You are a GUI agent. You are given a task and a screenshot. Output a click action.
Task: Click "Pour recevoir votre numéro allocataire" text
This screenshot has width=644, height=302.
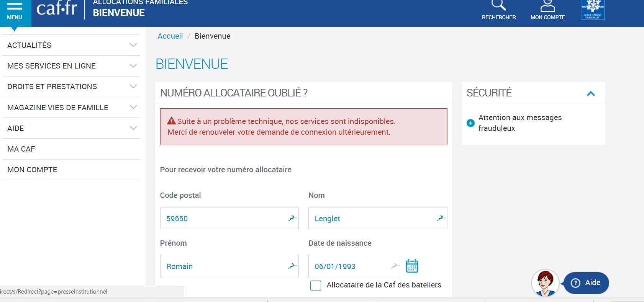[x=226, y=170]
